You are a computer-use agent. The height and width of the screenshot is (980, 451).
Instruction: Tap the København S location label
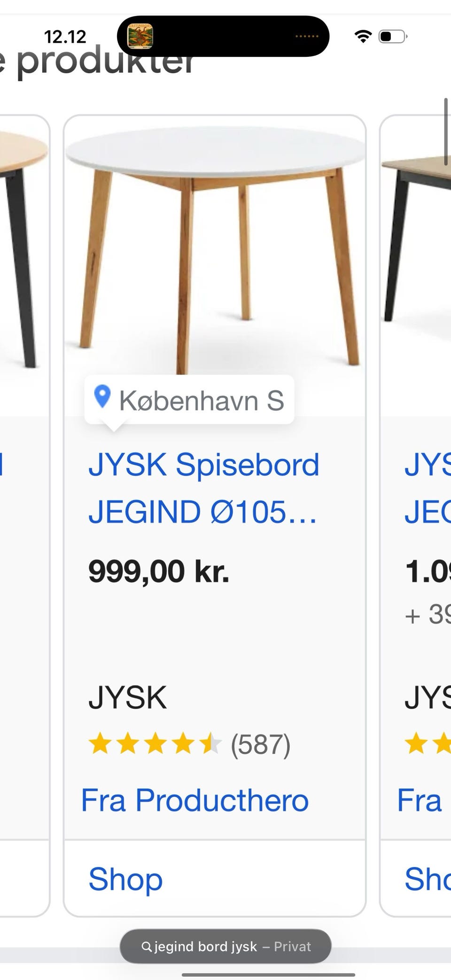[202, 401]
